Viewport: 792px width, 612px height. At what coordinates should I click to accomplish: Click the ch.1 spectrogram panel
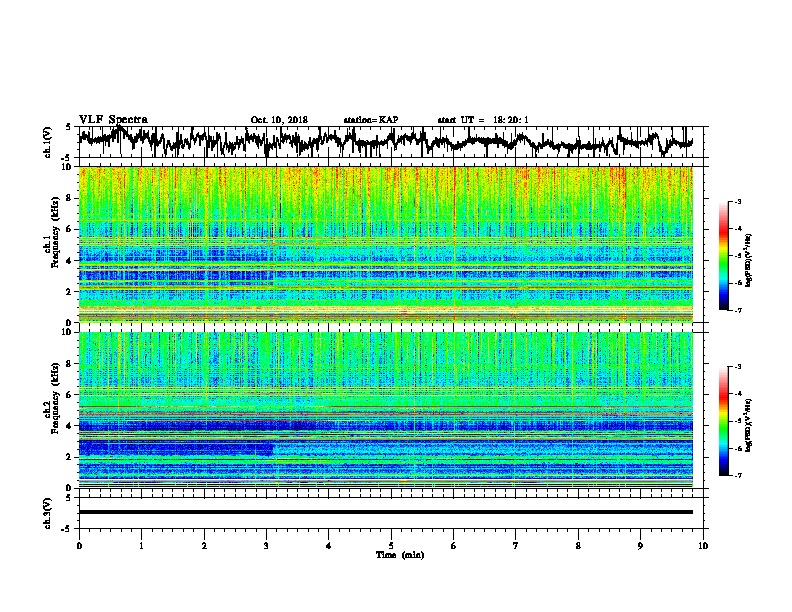coord(385,244)
